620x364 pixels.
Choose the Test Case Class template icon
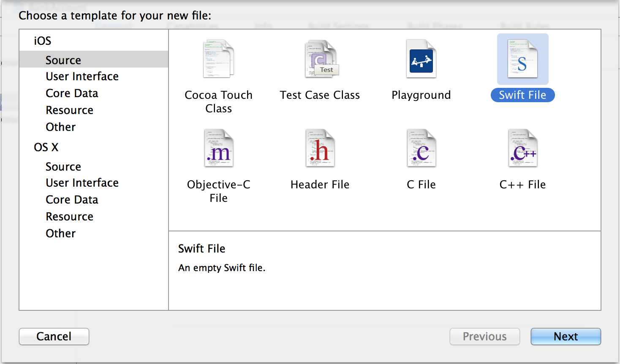[320, 59]
